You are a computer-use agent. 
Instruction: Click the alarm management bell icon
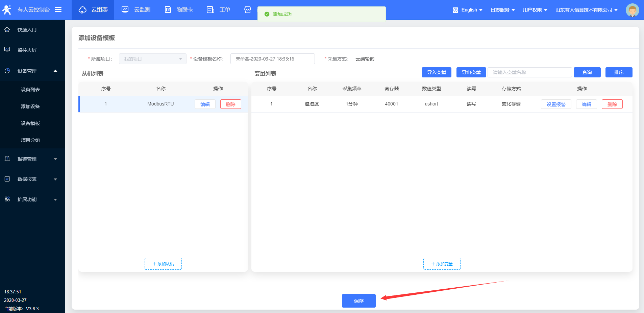point(7,159)
